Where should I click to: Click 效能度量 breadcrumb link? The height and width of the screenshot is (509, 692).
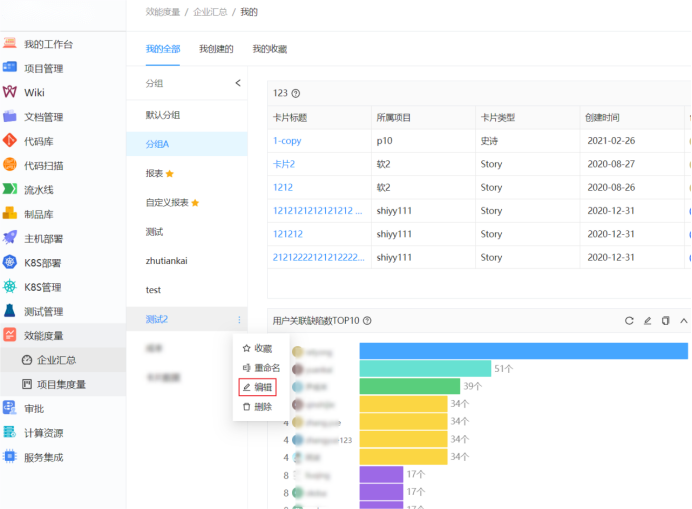[x=163, y=12]
